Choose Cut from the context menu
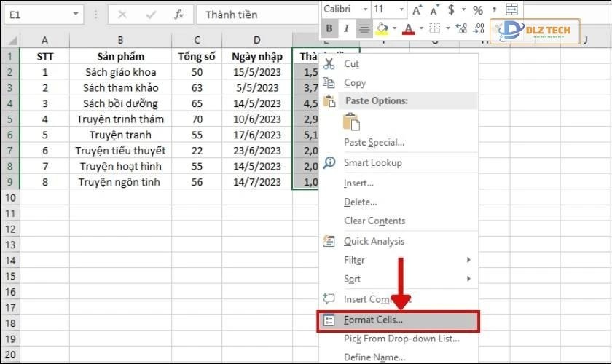This screenshot has width=612, height=364. 398,63
